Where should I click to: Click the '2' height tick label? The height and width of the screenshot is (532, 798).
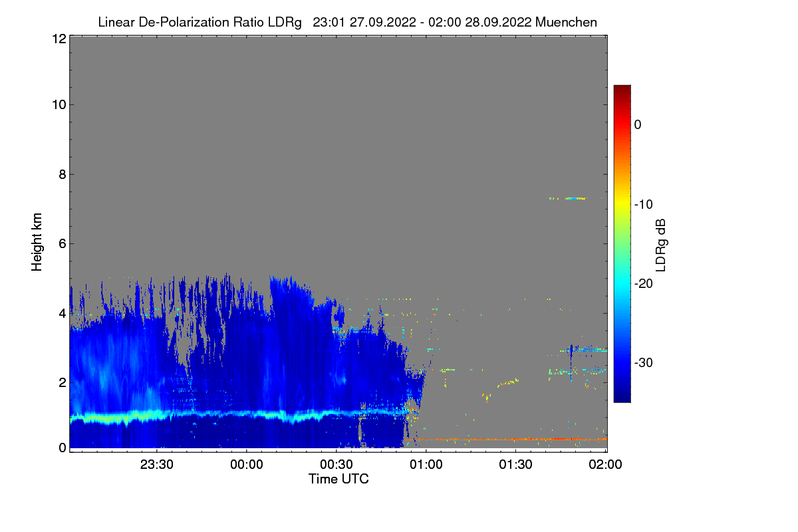coord(62,382)
